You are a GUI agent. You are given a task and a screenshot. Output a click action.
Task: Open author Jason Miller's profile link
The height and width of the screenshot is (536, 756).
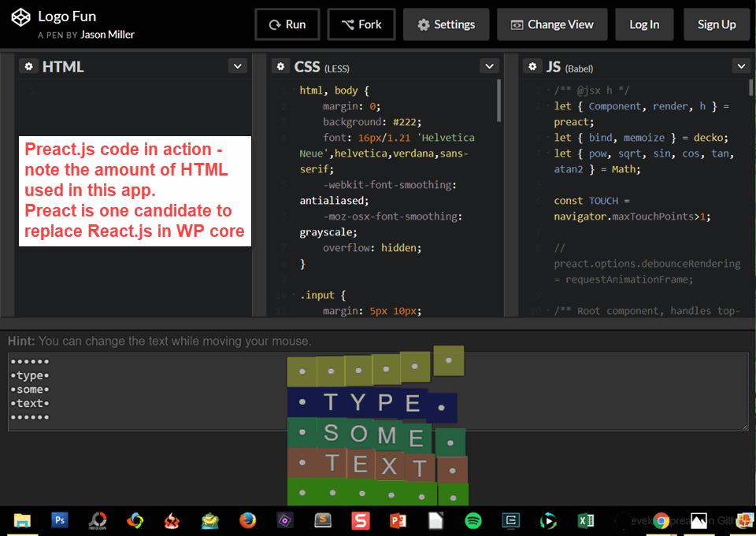(x=108, y=35)
